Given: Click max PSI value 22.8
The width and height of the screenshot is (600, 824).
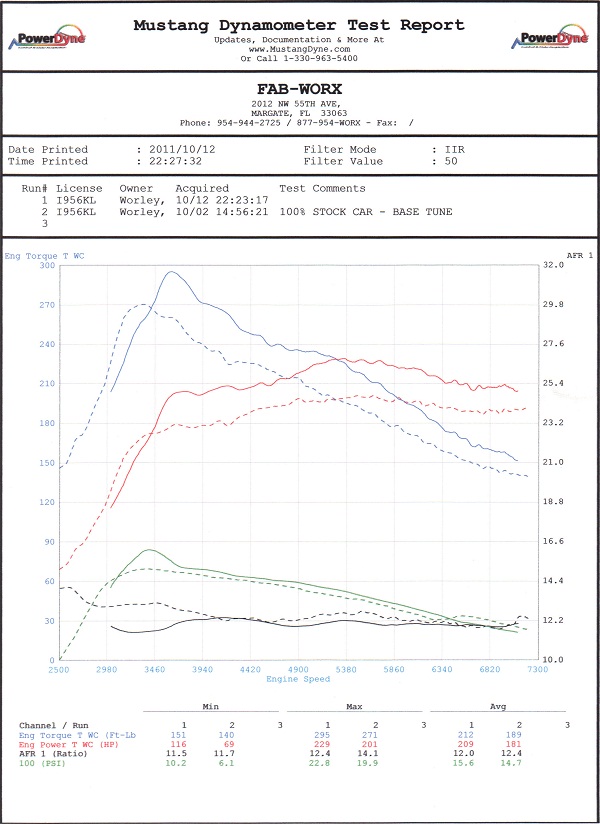Looking at the screenshot, I should [320, 764].
